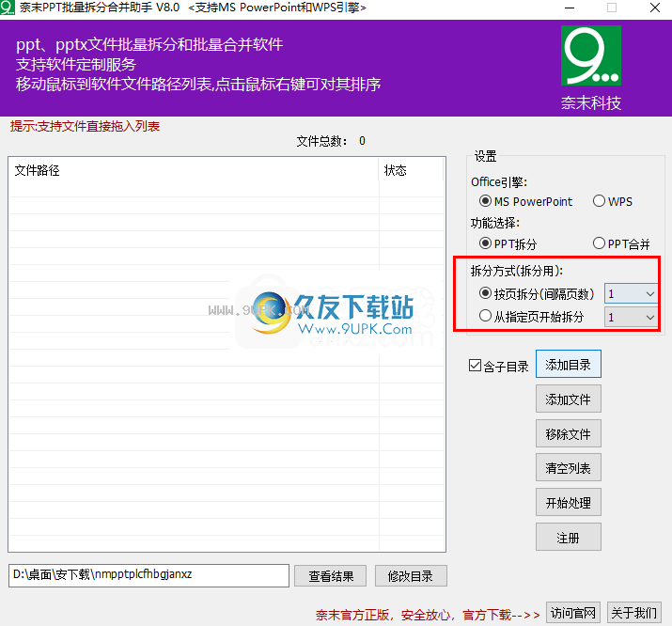Start processing with 开始处理 button

click(x=569, y=502)
